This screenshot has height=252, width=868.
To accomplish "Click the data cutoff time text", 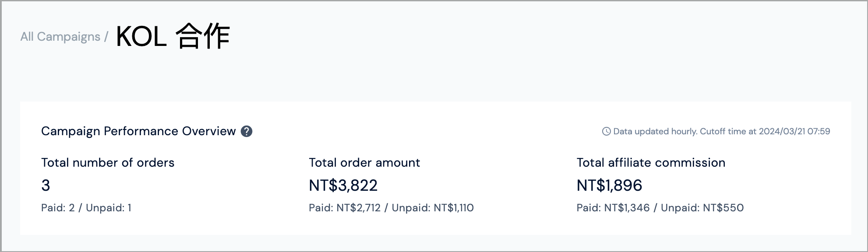I will (x=722, y=131).
